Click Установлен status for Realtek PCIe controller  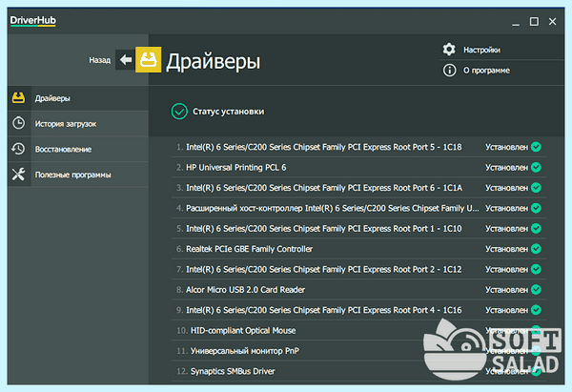[506, 249]
